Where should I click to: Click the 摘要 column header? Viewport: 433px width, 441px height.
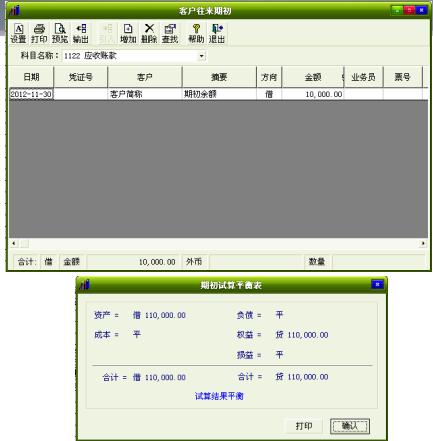[x=219, y=77]
